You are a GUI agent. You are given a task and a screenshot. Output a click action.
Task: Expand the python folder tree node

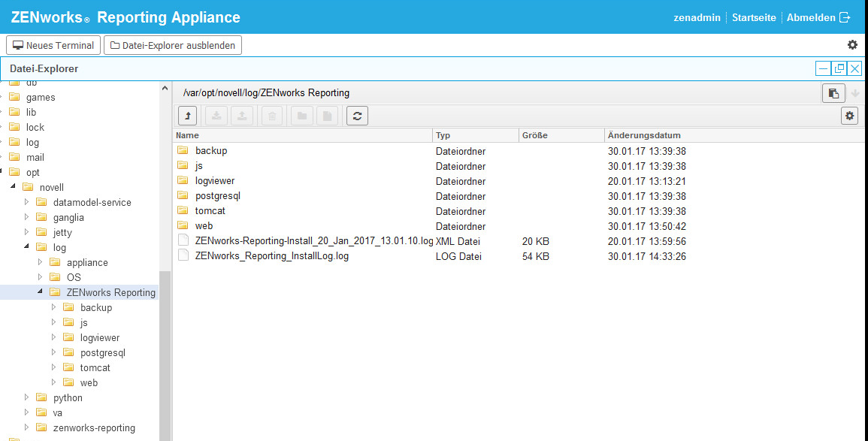(x=26, y=397)
